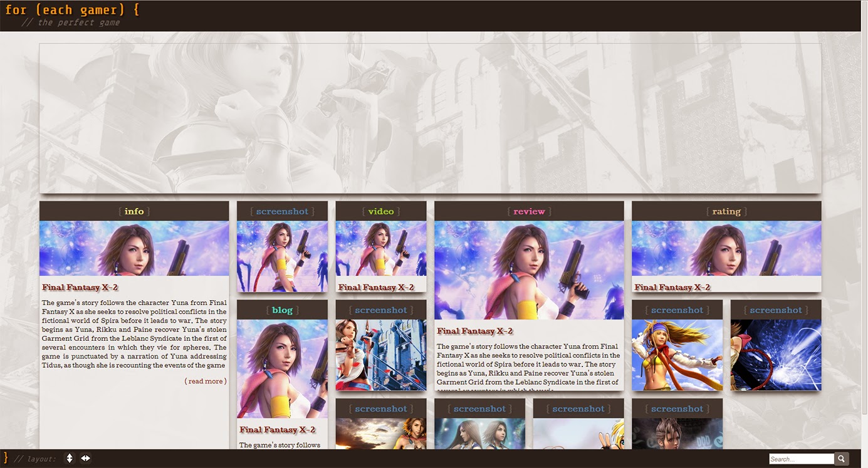This screenshot has height=468, width=868.
Task: Open the teal screenshot with two characters
Action: (x=479, y=434)
